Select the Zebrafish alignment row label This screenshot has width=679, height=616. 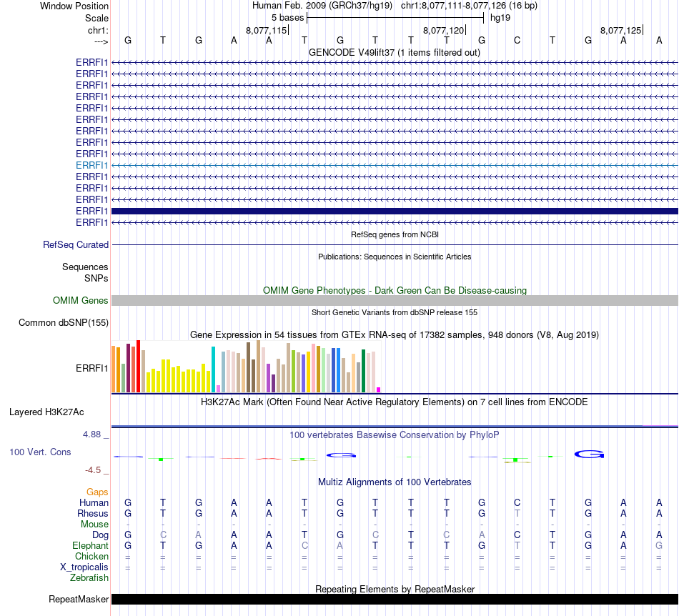(x=89, y=578)
